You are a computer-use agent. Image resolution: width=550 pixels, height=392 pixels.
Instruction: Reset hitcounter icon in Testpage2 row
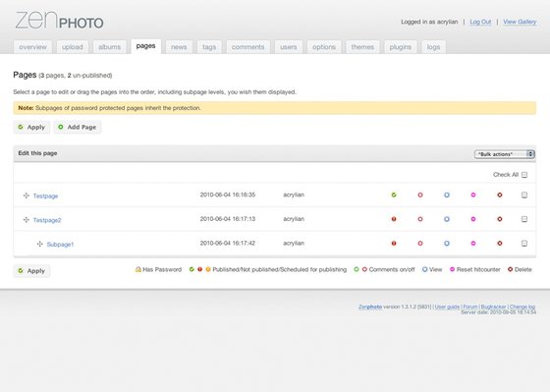pos(473,219)
